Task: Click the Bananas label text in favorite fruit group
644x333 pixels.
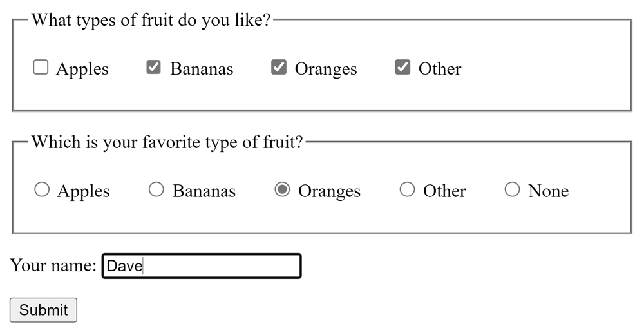Action: [x=204, y=191]
